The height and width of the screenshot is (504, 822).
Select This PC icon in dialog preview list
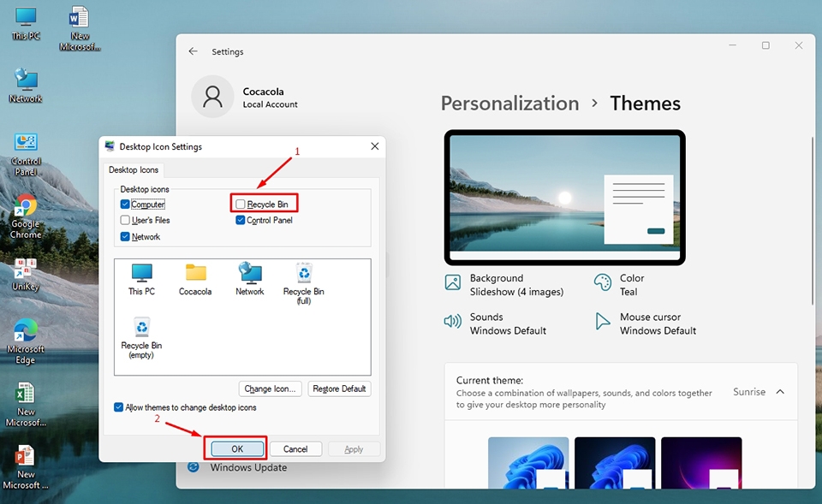[141, 279]
